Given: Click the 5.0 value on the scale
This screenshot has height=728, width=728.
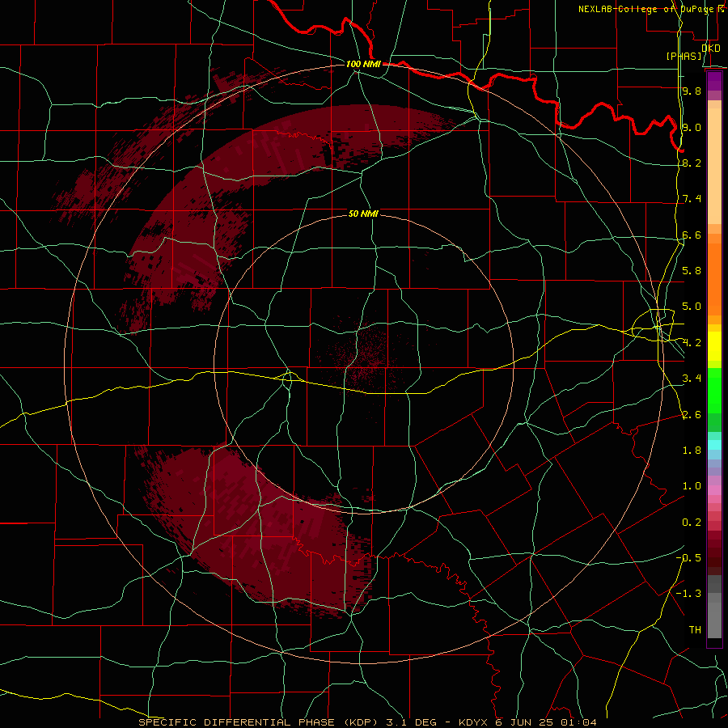Looking at the screenshot, I should click(x=692, y=307).
